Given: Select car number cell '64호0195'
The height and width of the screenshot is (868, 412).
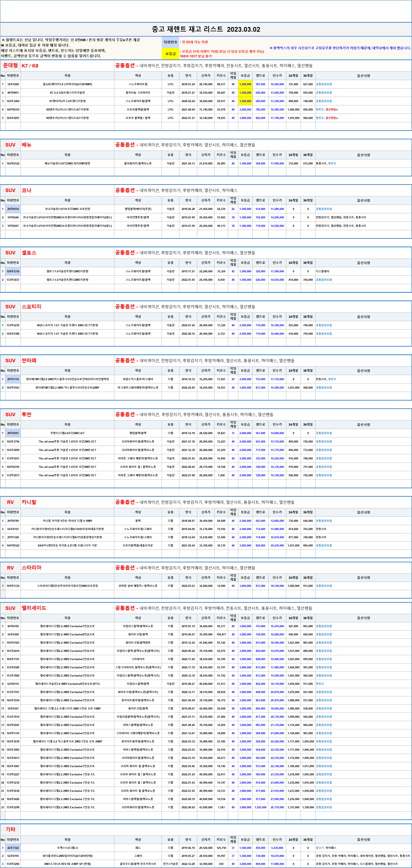Looking at the screenshot, I should click(x=13, y=855).
